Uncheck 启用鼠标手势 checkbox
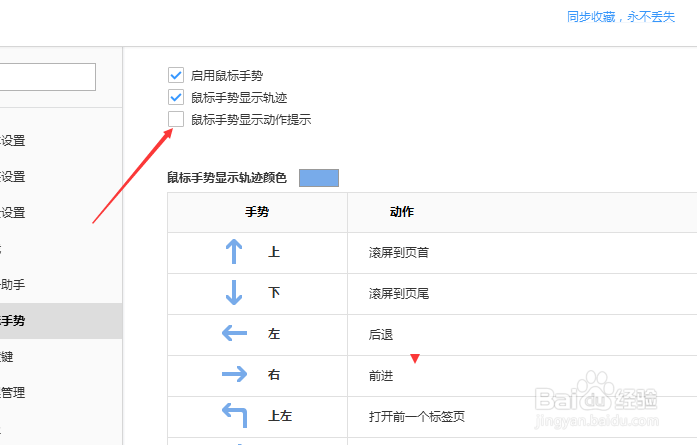This screenshot has height=445, width=697. click(176, 75)
